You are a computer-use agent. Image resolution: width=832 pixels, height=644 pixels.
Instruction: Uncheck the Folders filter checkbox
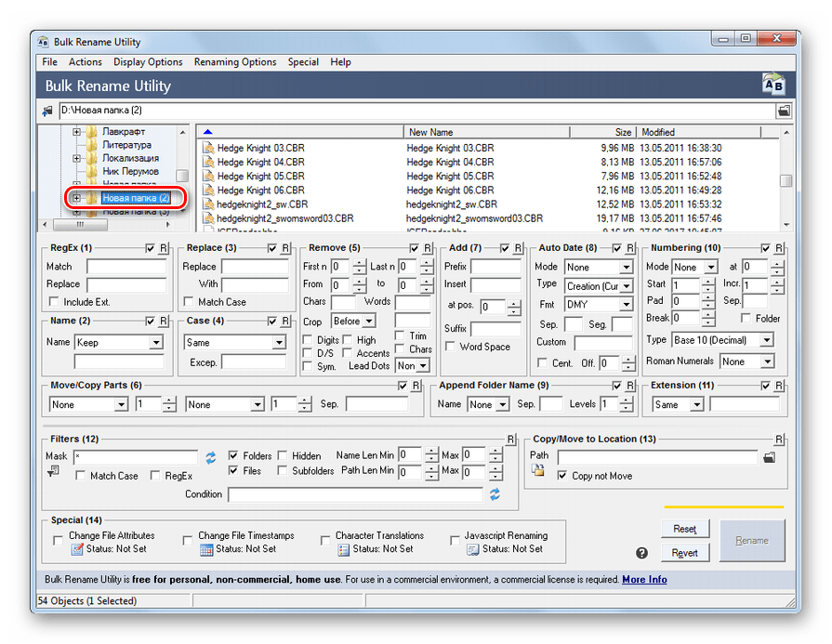pos(233,455)
